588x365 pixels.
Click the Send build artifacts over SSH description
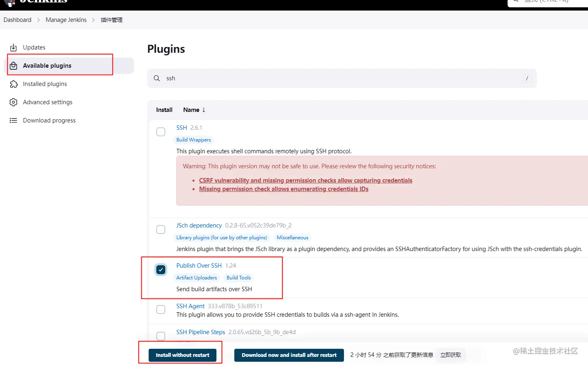point(214,289)
